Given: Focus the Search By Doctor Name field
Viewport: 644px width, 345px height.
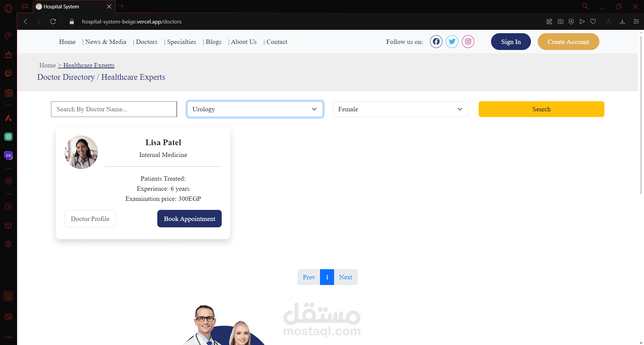Looking at the screenshot, I should 114,109.
